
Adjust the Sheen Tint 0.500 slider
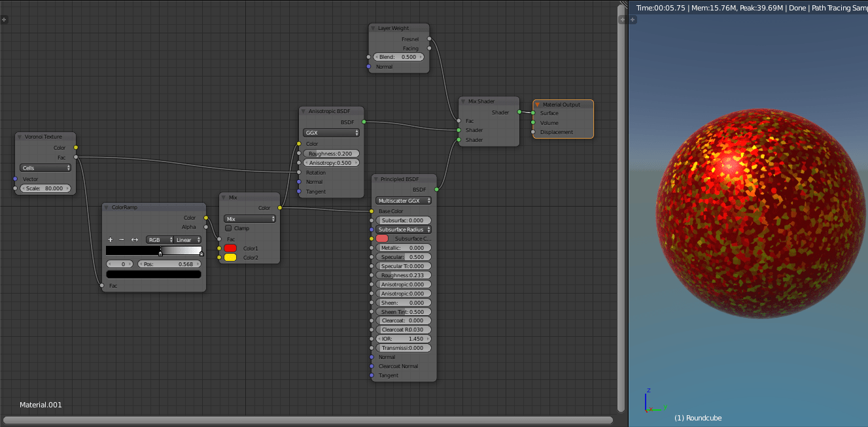click(x=404, y=312)
